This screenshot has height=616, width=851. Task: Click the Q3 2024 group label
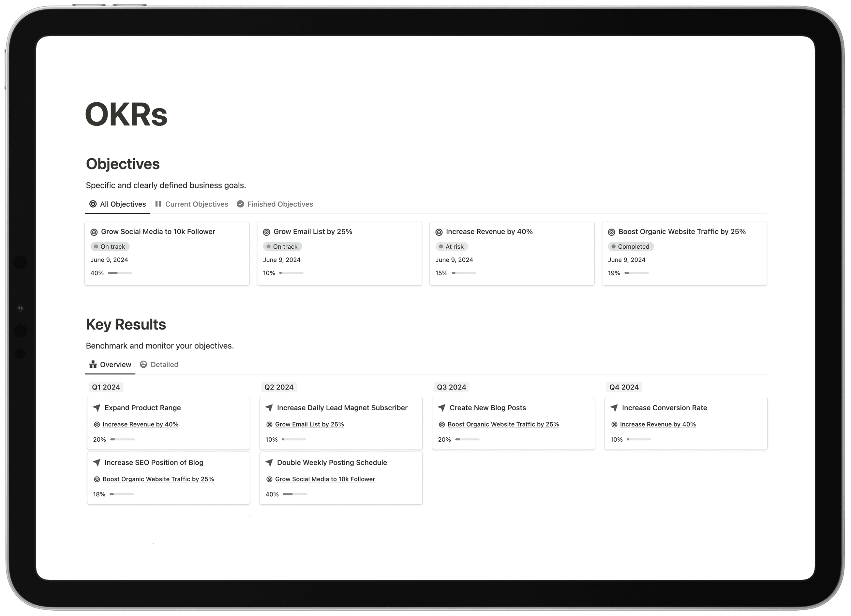click(x=451, y=388)
